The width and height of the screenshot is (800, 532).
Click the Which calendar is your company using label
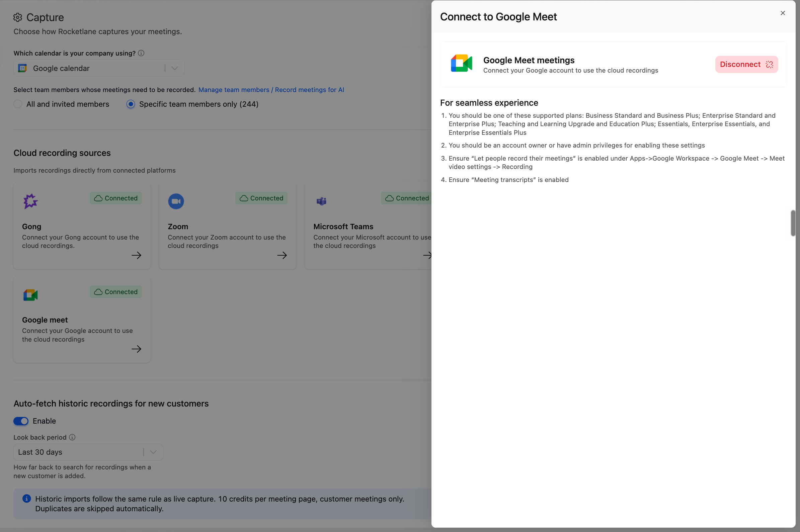coord(74,53)
